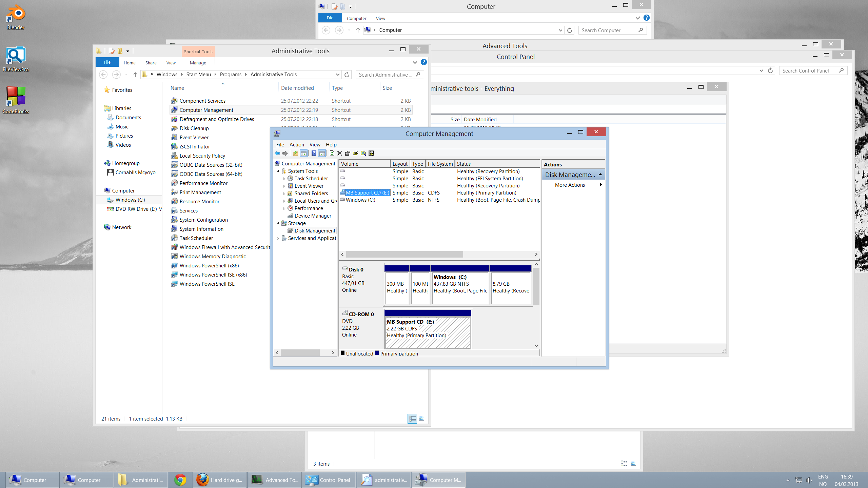This screenshot has height=488, width=868.
Task: Click the File System column header
Action: pyautogui.click(x=440, y=164)
